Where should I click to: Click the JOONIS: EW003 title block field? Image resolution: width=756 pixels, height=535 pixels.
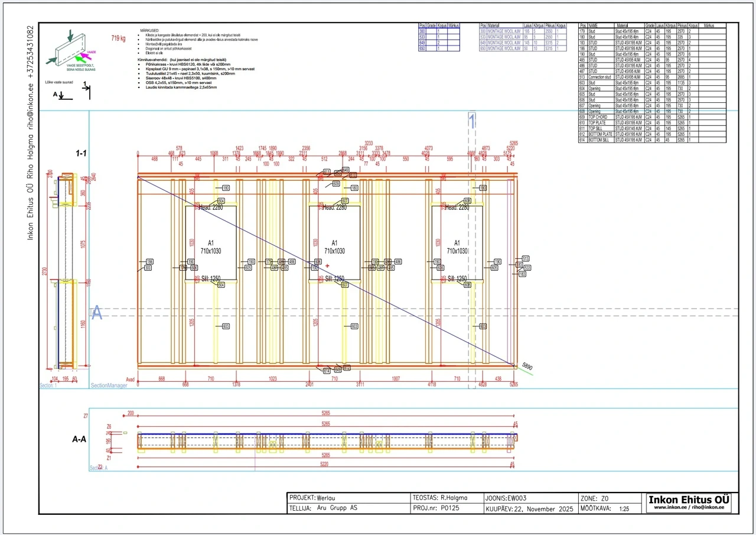(x=506, y=498)
